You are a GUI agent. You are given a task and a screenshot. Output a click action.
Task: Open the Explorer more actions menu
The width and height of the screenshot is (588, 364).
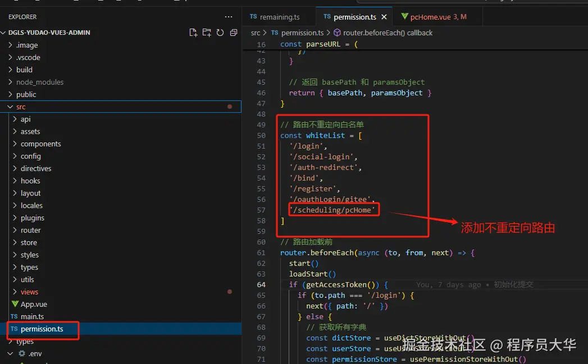[229, 17]
